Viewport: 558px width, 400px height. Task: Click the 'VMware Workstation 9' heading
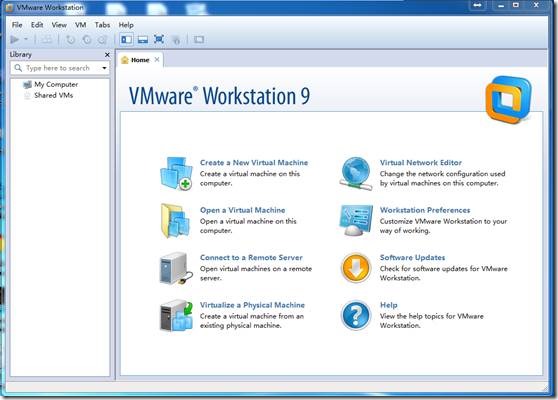click(x=219, y=96)
